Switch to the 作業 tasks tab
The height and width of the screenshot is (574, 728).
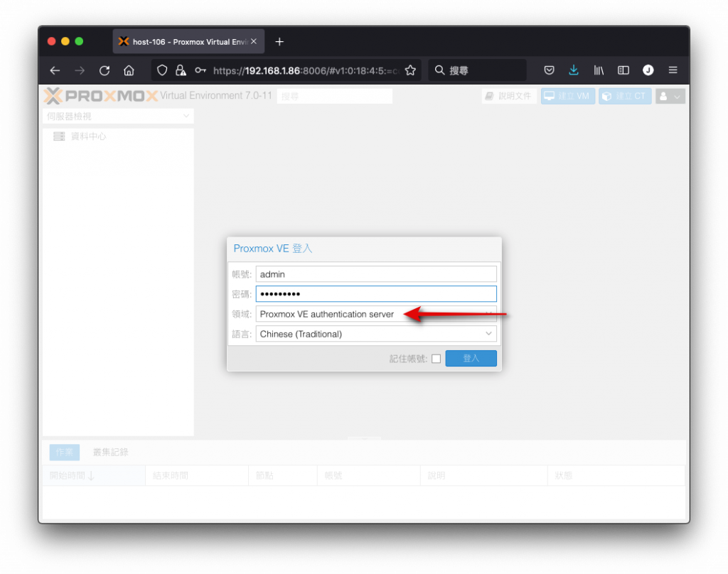[65, 452]
